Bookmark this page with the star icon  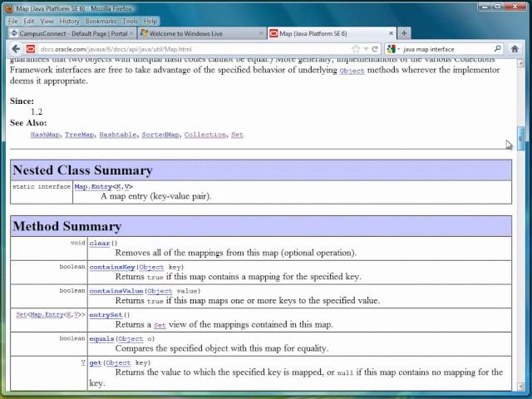click(x=356, y=49)
